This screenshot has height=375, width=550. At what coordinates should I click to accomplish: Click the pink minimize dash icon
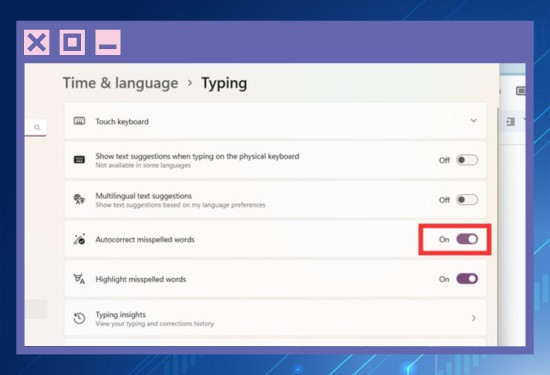108,42
